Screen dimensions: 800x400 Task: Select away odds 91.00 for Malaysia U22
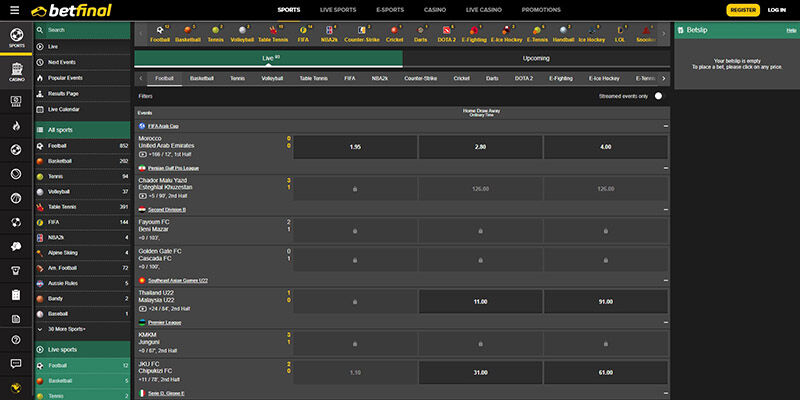(x=606, y=302)
